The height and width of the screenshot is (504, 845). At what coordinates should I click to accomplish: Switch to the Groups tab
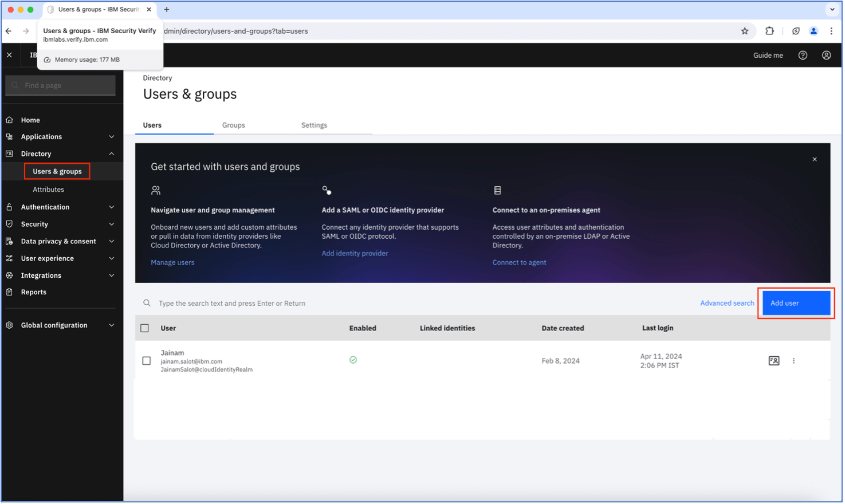233,125
